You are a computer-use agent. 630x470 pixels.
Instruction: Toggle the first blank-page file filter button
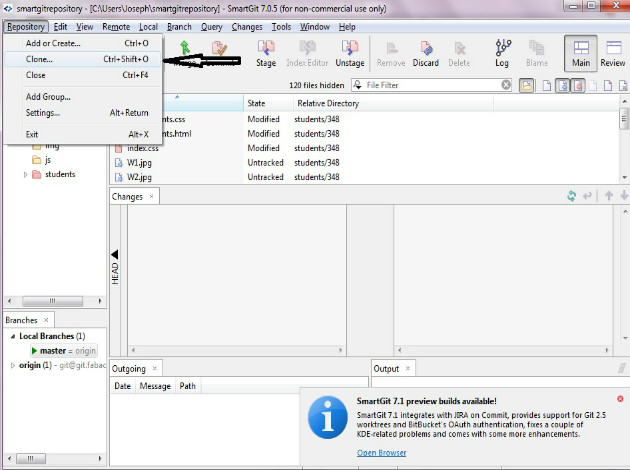546,86
